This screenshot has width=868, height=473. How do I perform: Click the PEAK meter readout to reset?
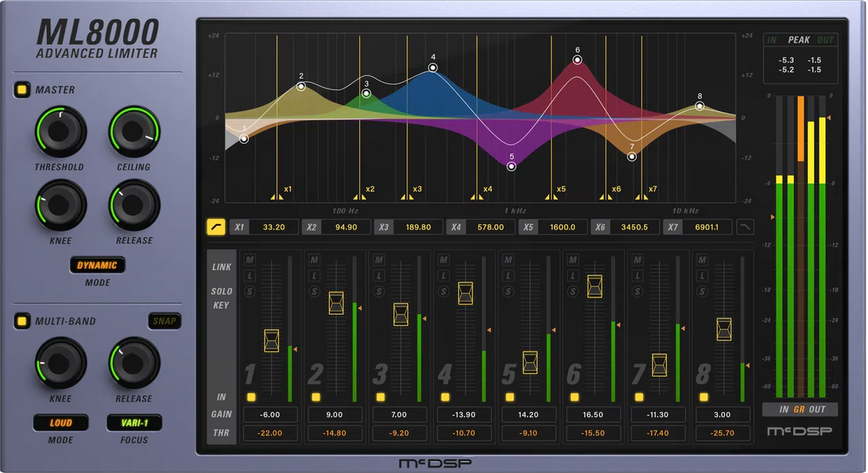(799, 65)
